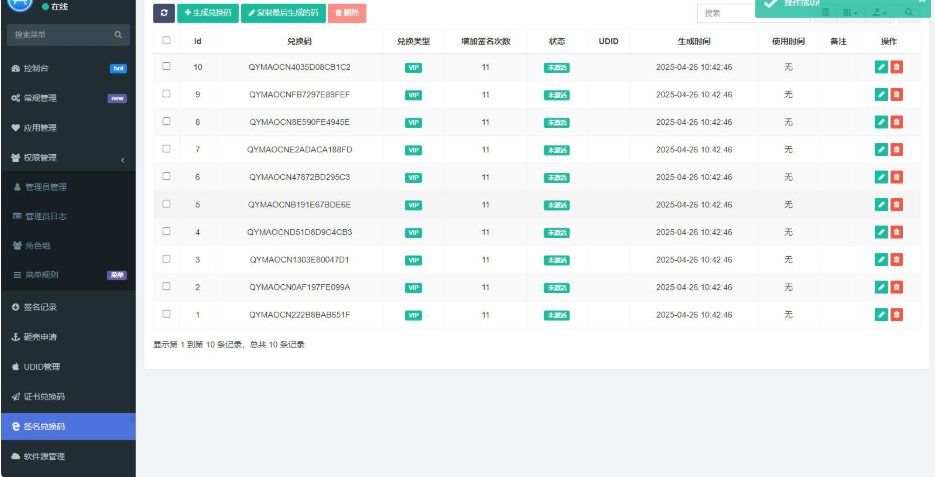
Task: Go to 签名记录
Action: click(x=69, y=308)
